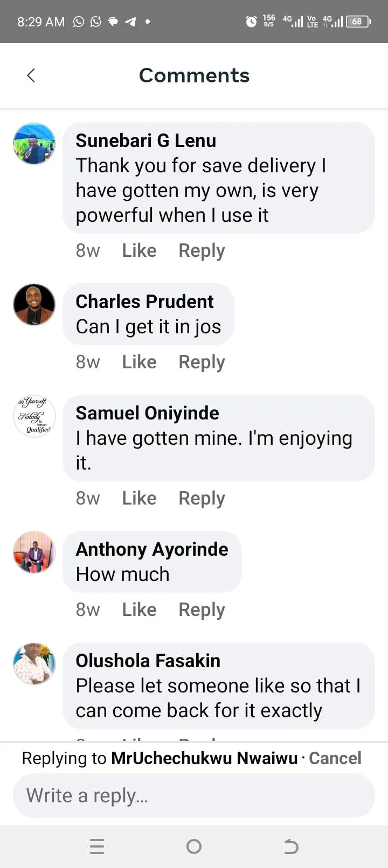
Task: Like Samuel Oniyinde's comment
Action: (x=139, y=498)
